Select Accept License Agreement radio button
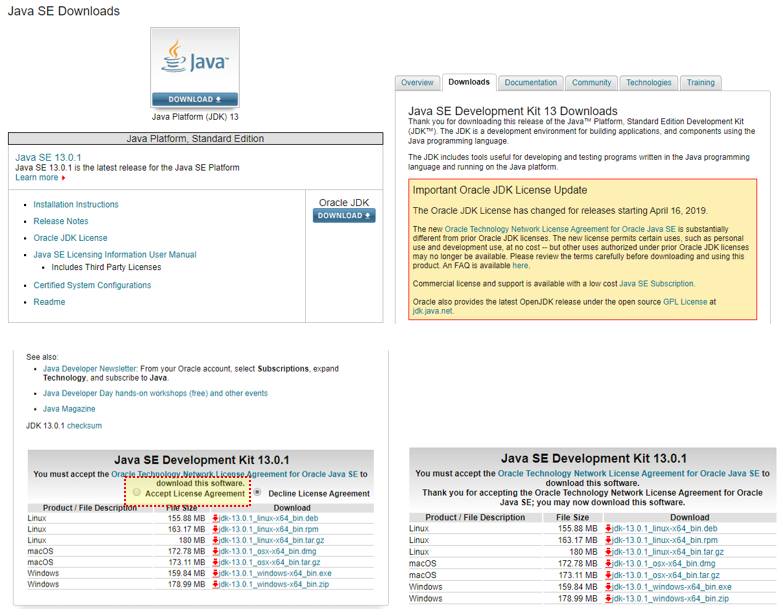 137,493
